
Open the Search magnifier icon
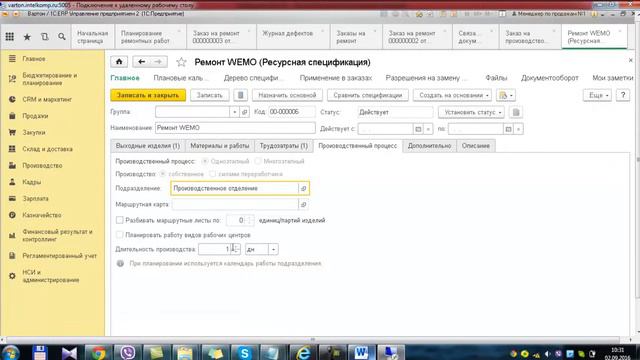tap(62, 37)
